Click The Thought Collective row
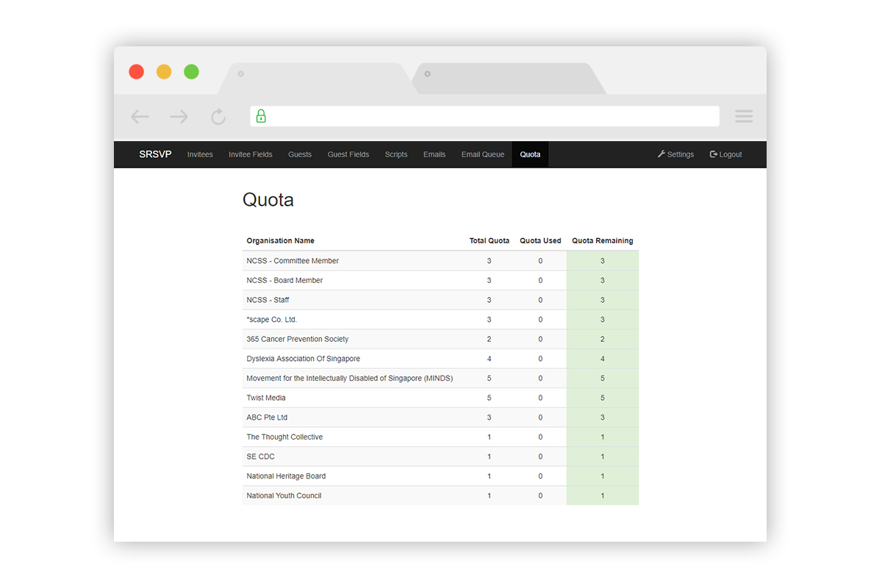This screenshot has height=588, width=882. click(440, 437)
